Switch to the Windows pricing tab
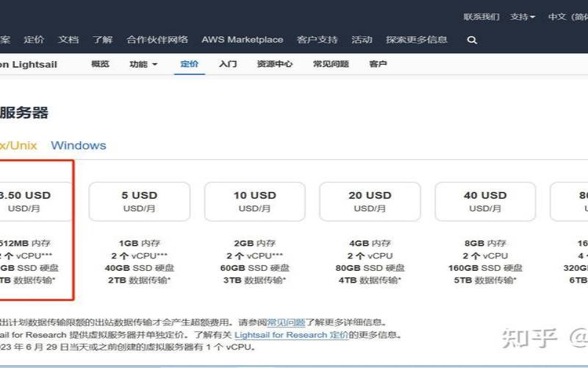This screenshot has height=368, width=588. point(78,145)
